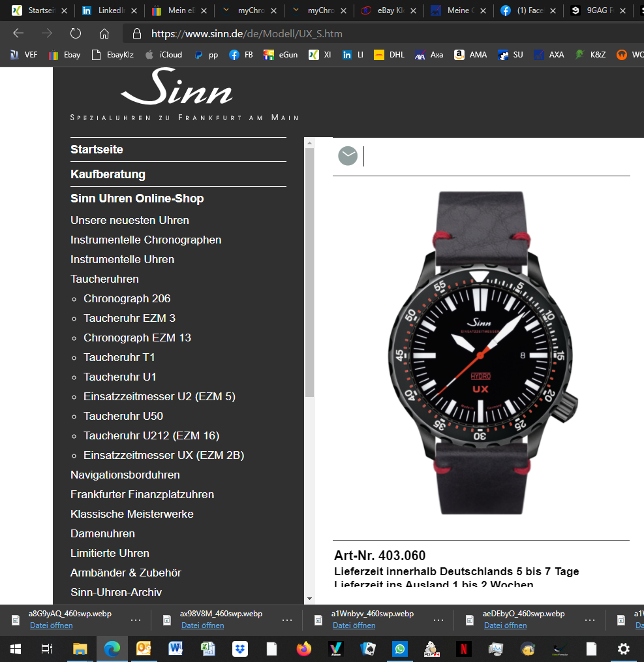Screen dimensions: 644x662
Task: Open the DHL bookmark
Action: [x=390, y=55]
